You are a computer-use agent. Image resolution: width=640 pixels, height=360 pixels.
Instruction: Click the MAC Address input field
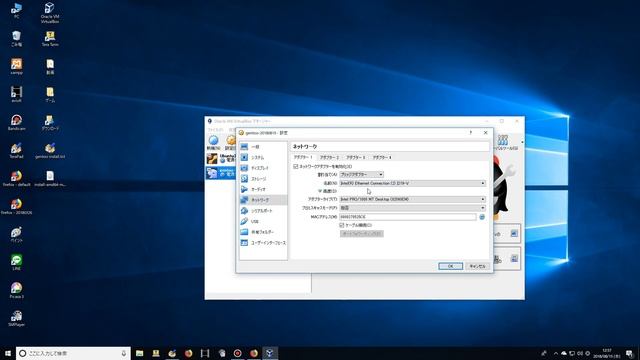pyautogui.click(x=408, y=217)
